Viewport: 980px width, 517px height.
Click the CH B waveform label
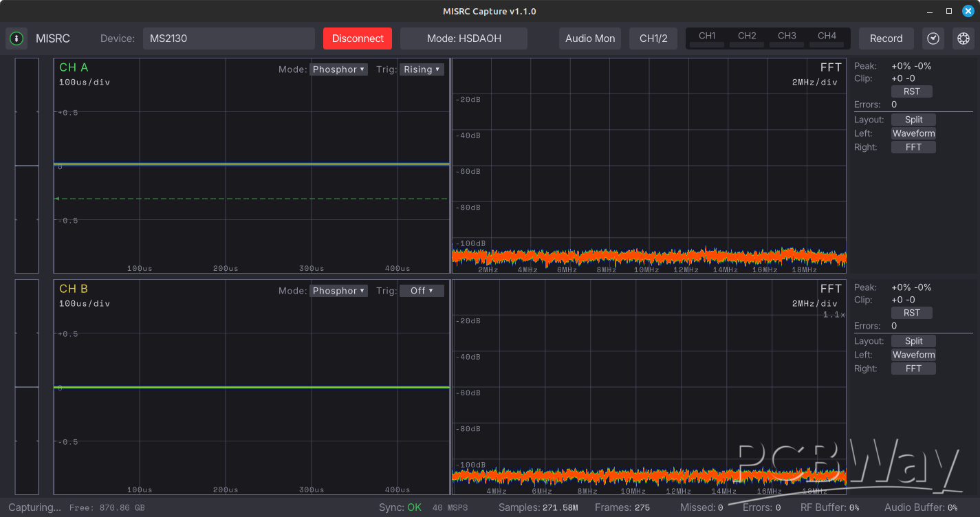[x=74, y=289]
